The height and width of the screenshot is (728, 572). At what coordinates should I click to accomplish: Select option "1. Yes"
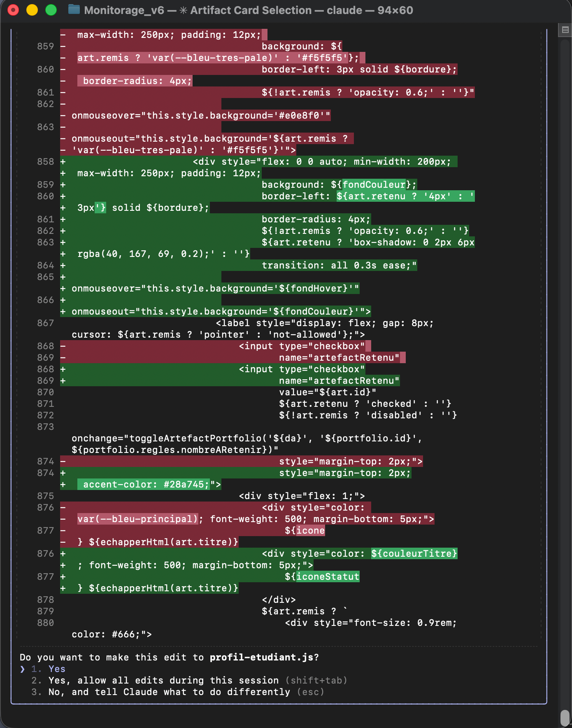click(x=57, y=669)
